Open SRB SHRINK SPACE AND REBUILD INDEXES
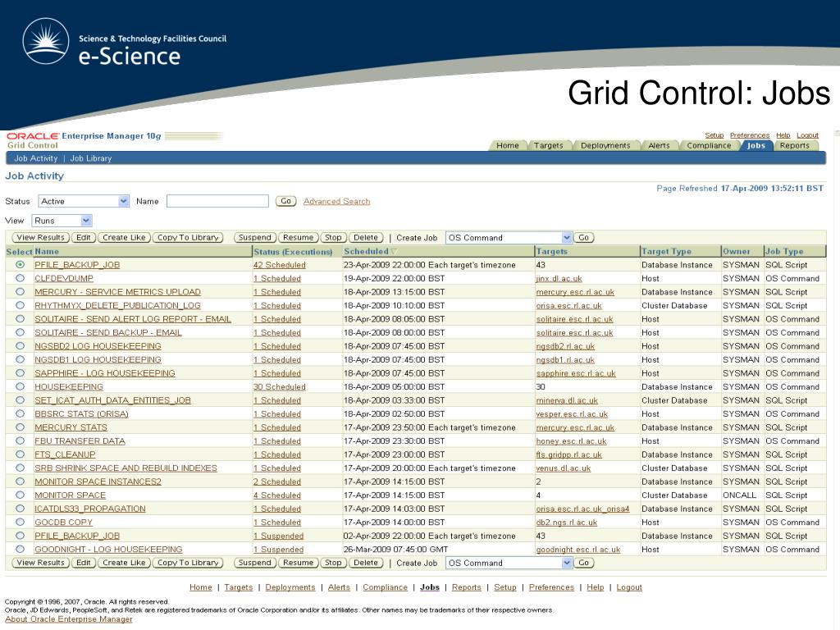Viewport: 840px width, 630px height. (x=126, y=468)
